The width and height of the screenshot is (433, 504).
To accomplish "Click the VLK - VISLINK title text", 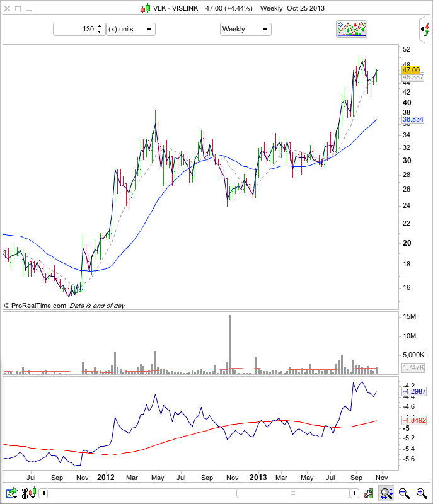I will 175,8.
